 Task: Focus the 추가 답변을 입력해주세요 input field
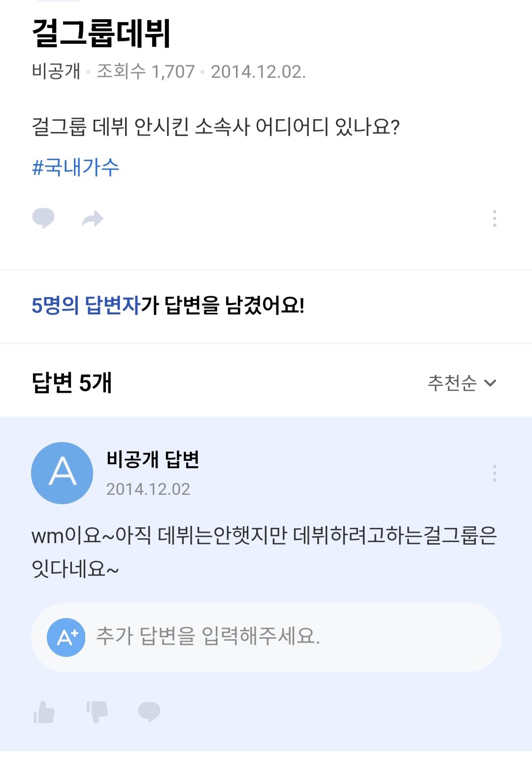[266, 637]
